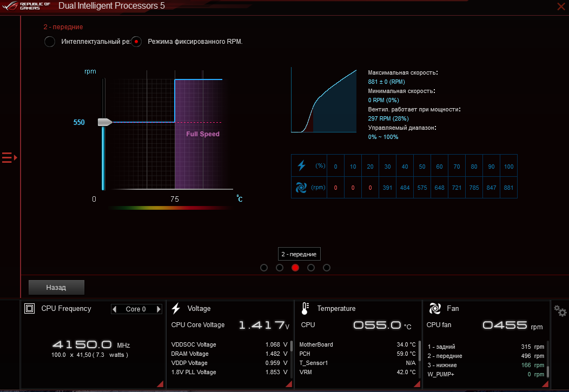
Task: Select next core with right arrow
Action: (x=158, y=309)
